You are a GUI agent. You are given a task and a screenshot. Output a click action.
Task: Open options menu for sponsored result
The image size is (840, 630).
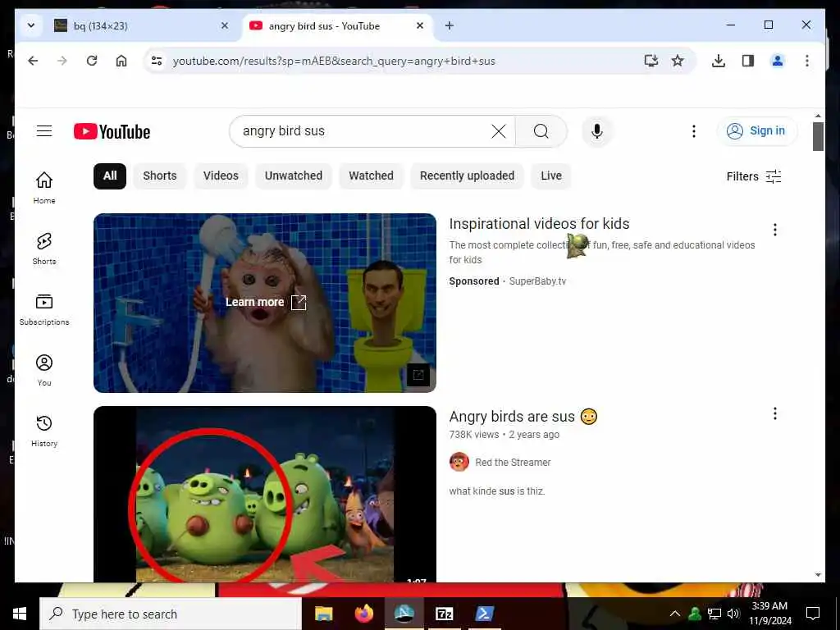774,230
